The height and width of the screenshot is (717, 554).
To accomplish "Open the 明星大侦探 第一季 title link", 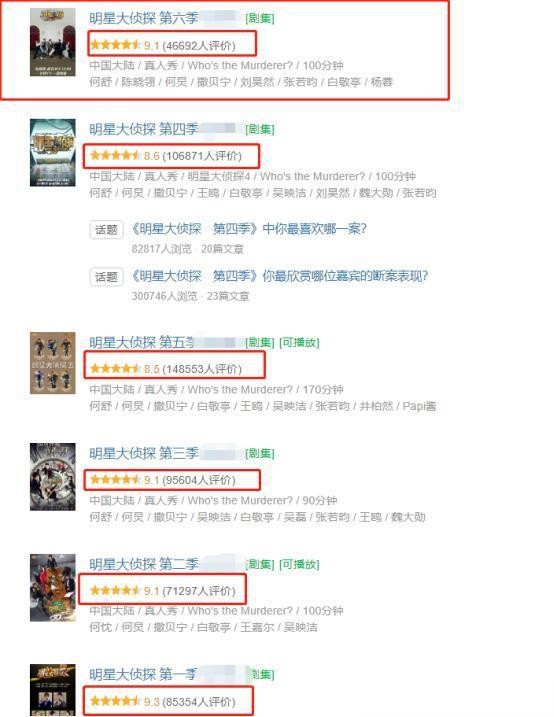I will [143, 674].
